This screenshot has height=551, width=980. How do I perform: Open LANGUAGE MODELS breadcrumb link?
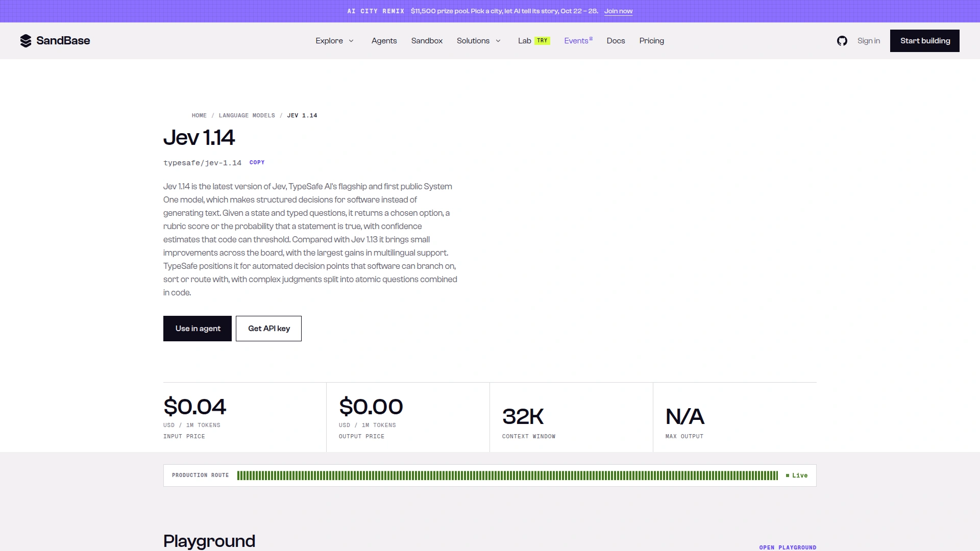click(x=247, y=116)
